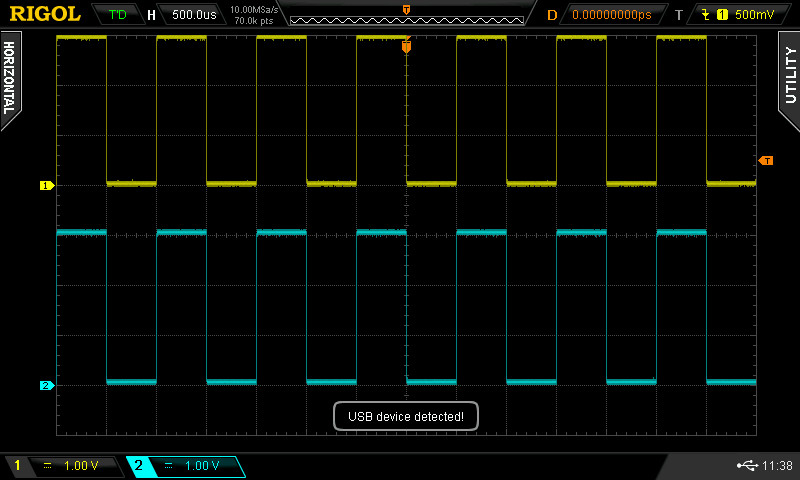Select the 0.00000000ps delay value
800x480 pixels.
click(612, 15)
